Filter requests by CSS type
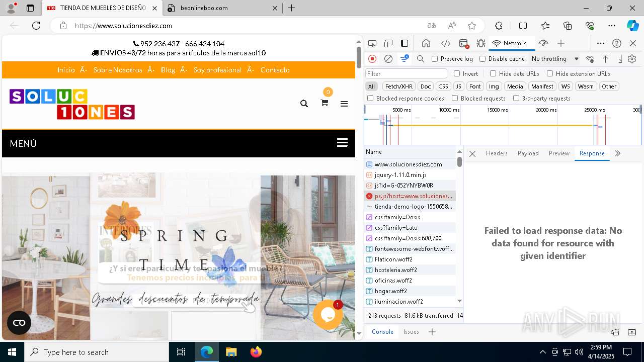Viewport: 644px width, 362px height. coord(443,86)
